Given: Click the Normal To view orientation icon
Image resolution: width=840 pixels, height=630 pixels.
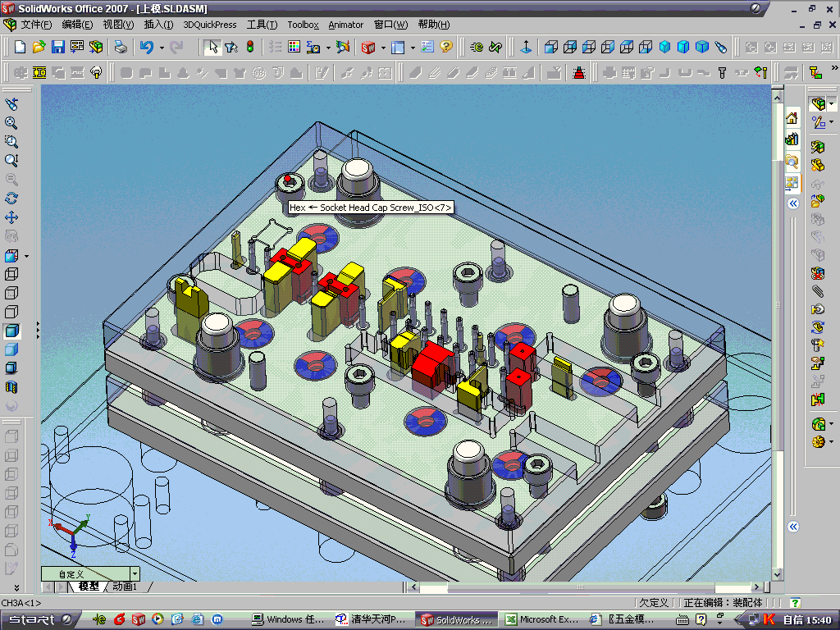Looking at the screenshot, I should pos(526,47).
